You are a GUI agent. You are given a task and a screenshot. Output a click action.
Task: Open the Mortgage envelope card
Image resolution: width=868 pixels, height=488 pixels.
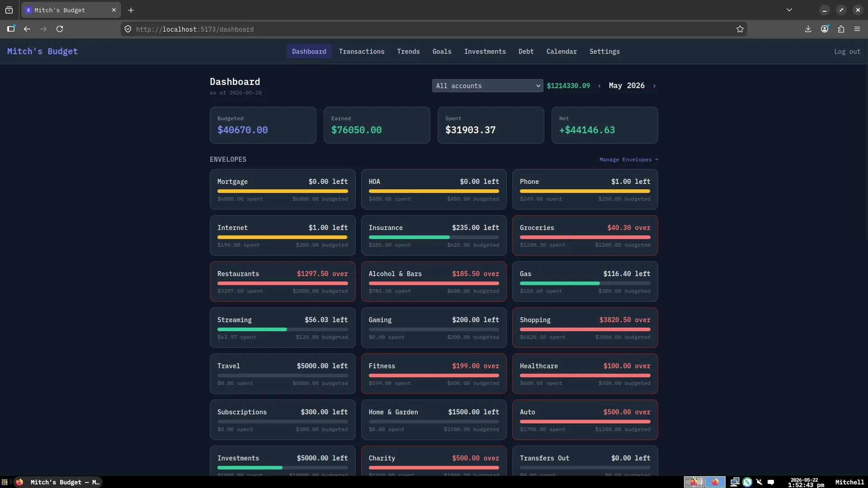click(283, 189)
